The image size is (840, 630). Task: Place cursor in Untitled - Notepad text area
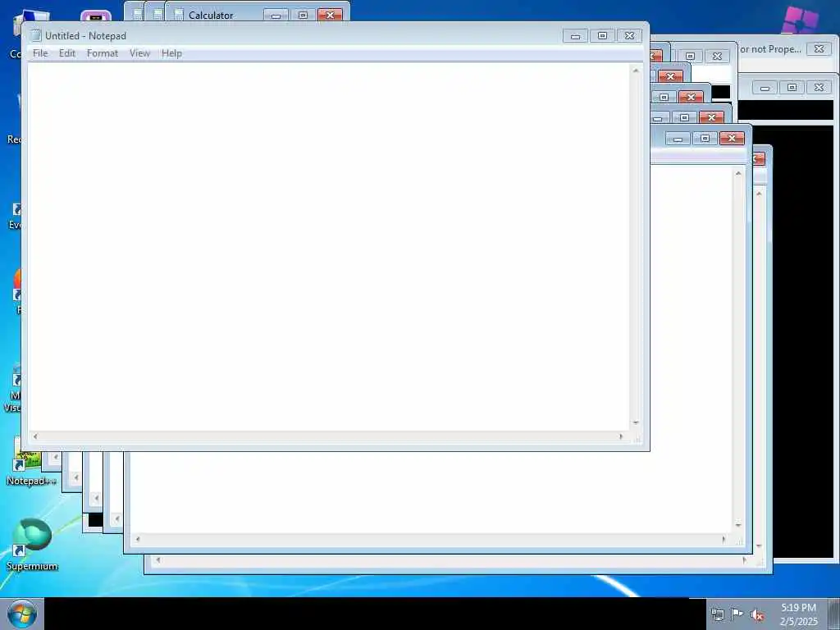pyautogui.click(x=329, y=246)
